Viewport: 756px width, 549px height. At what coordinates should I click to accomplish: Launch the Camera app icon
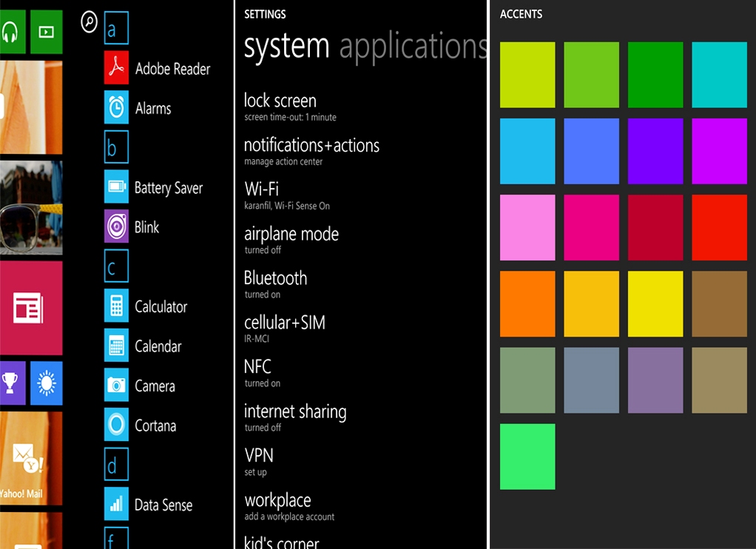click(116, 385)
